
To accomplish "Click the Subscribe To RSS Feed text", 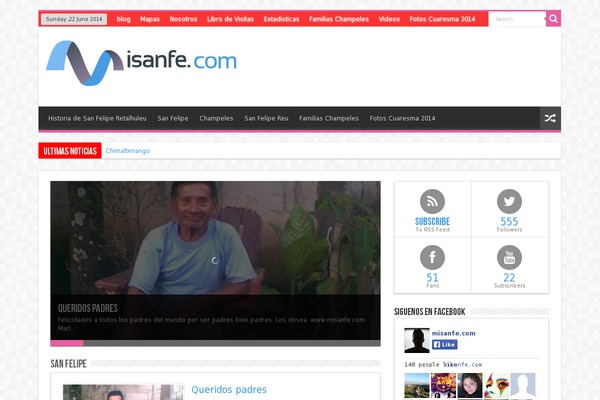I will pos(432,225).
